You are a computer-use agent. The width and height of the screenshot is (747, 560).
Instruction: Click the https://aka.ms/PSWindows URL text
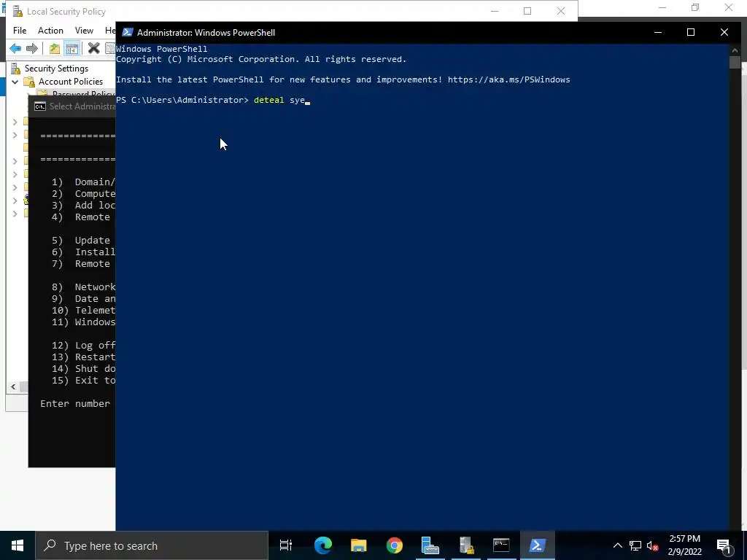pyautogui.click(x=508, y=79)
